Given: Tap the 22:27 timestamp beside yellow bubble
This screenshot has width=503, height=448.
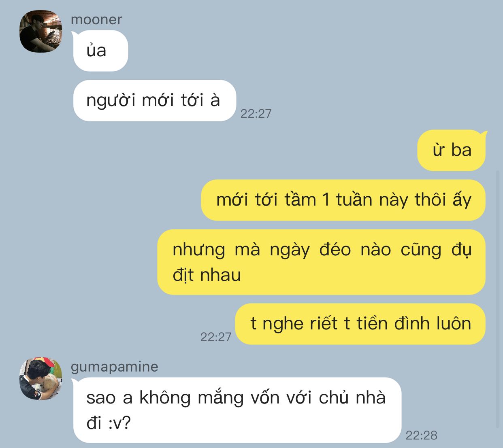Looking at the screenshot, I should [216, 337].
